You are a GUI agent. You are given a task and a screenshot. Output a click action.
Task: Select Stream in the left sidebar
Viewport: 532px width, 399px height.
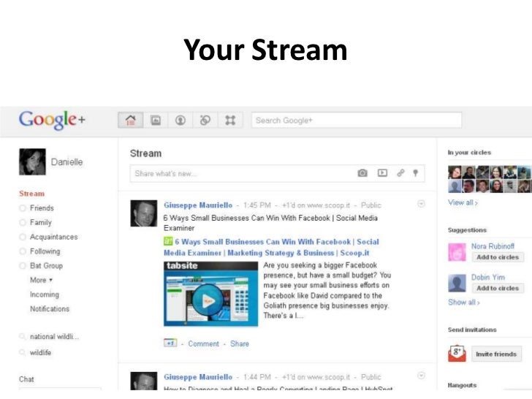point(32,194)
